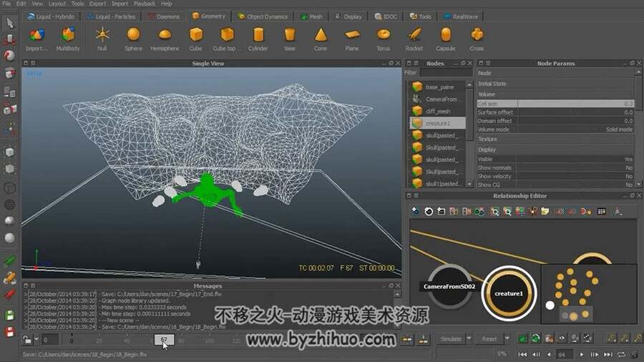This screenshot has width=644, height=362.
Task: Add a Plane object
Action: (x=352, y=35)
